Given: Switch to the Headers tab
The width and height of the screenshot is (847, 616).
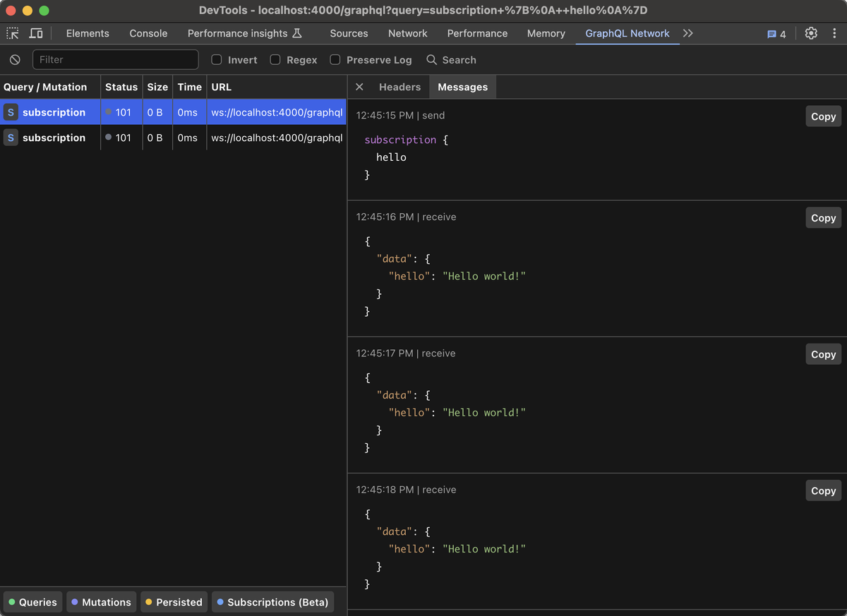Looking at the screenshot, I should [x=400, y=87].
